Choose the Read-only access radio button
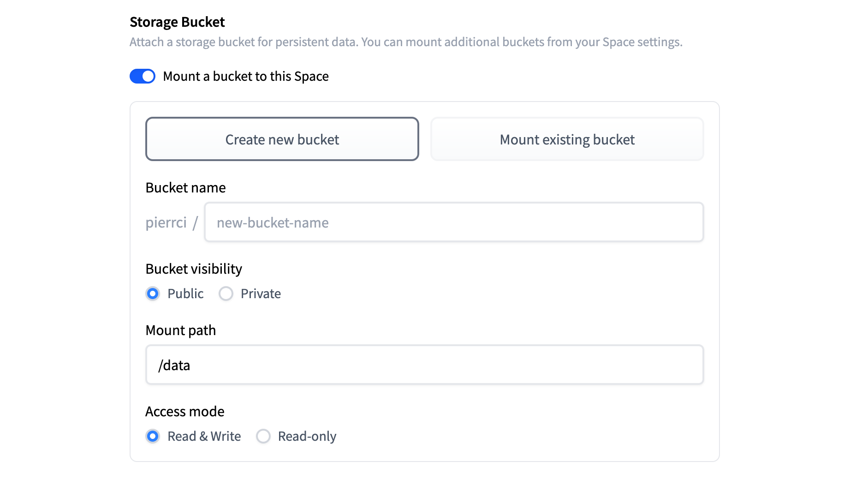The width and height of the screenshot is (868, 480). point(263,436)
